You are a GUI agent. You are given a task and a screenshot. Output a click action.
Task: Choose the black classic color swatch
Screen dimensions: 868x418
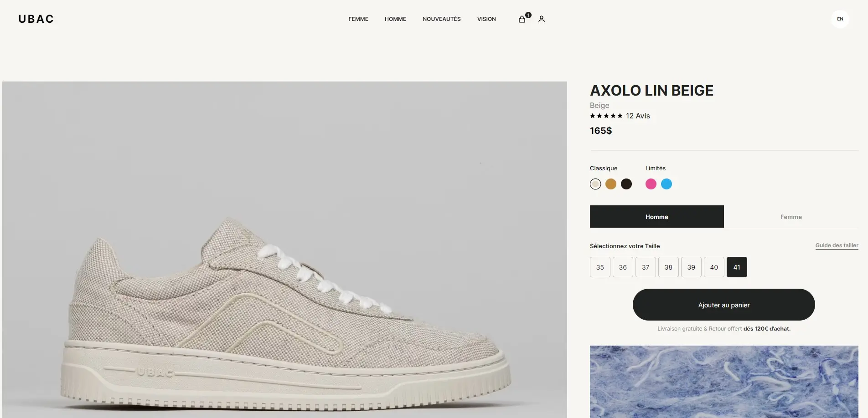click(x=626, y=184)
